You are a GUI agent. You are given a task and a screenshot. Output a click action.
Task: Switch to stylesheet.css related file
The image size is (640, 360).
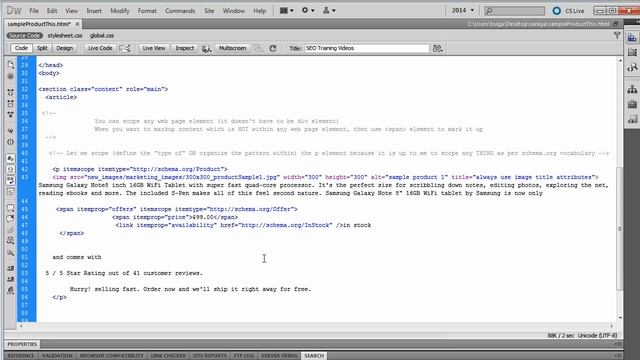pyautogui.click(x=65, y=36)
